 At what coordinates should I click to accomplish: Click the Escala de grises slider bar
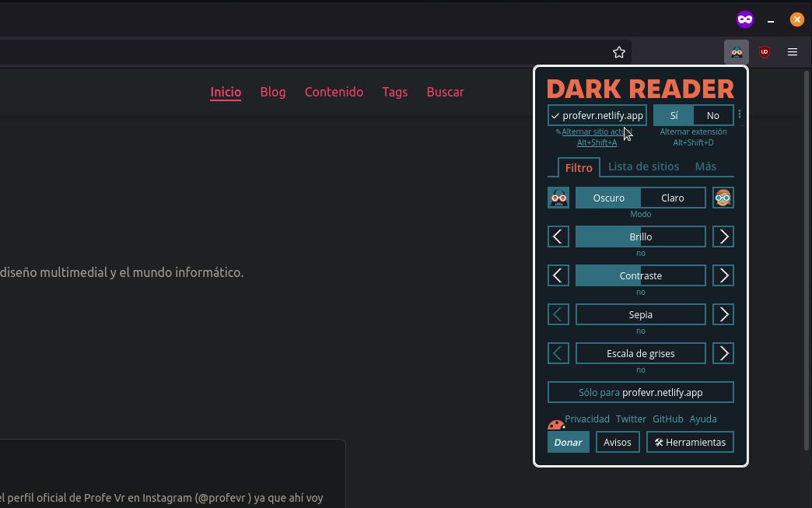pyautogui.click(x=640, y=353)
